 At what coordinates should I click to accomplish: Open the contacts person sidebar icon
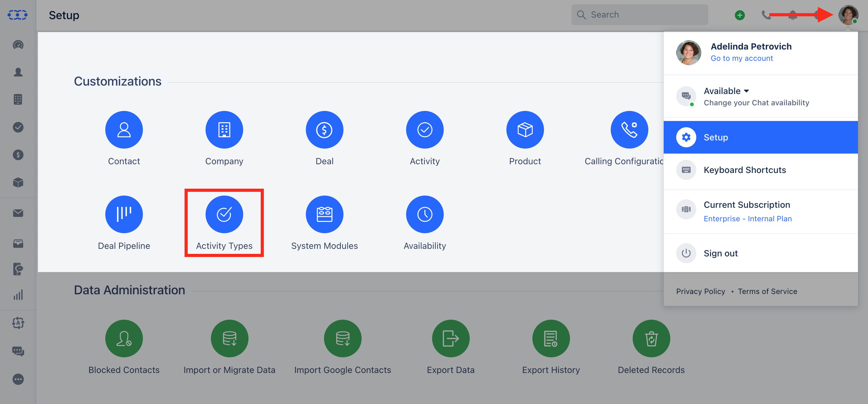(x=18, y=72)
